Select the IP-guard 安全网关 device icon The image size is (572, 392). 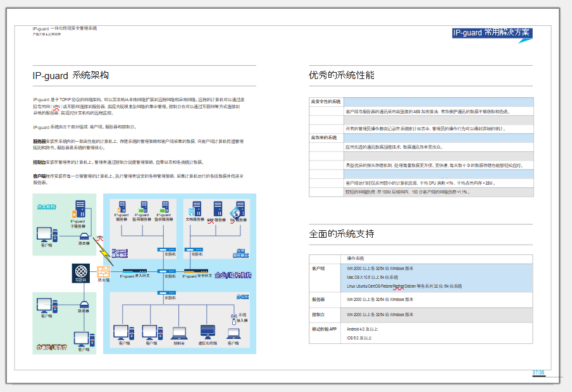pyautogui.click(x=196, y=271)
